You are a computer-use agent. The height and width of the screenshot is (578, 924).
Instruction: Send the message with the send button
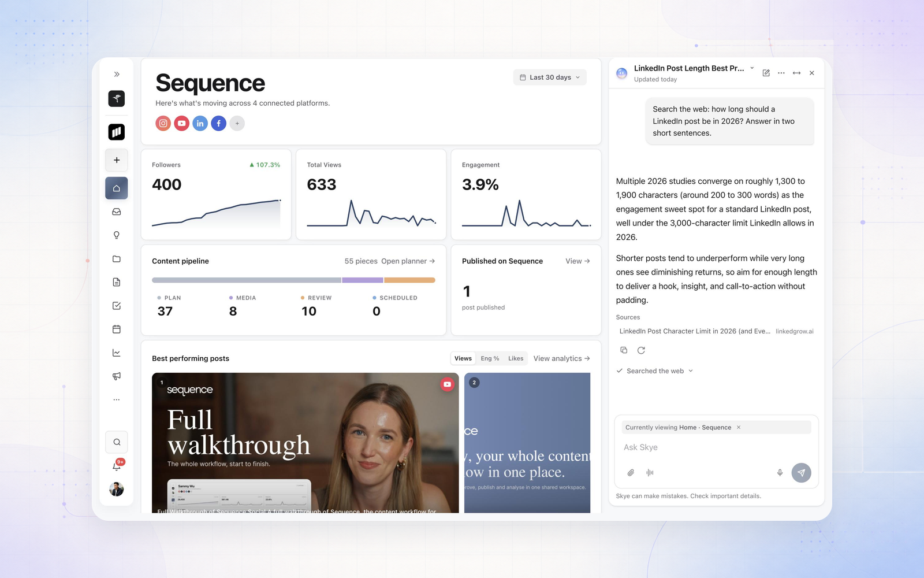(802, 473)
